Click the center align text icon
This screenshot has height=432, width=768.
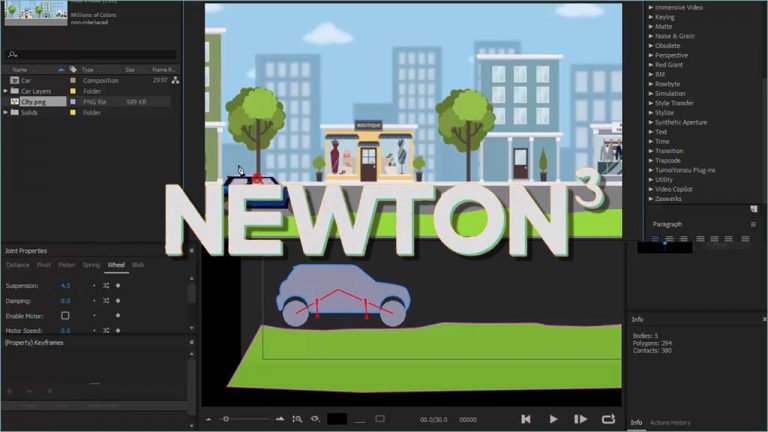(669, 239)
